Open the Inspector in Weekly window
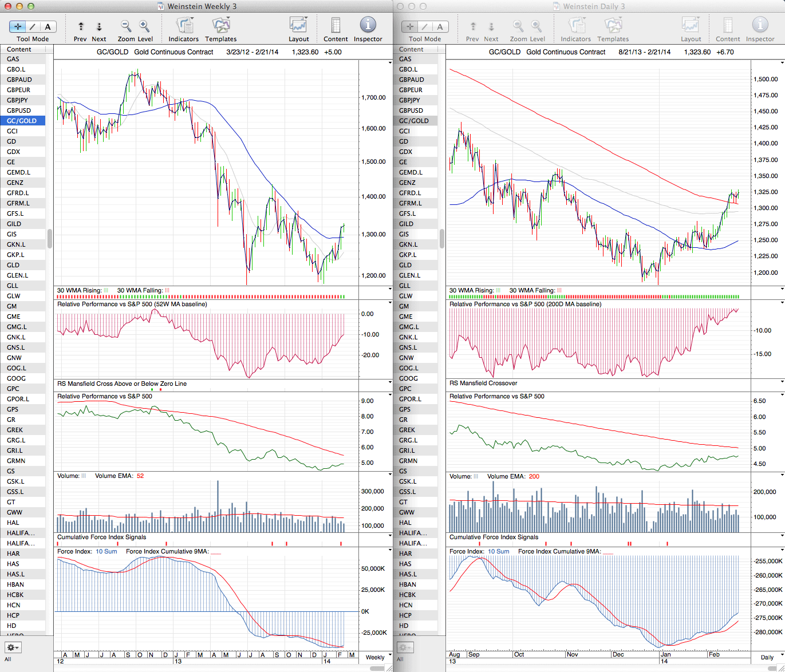The width and height of the screenshot is (785, 672). [x=368, y=26]
